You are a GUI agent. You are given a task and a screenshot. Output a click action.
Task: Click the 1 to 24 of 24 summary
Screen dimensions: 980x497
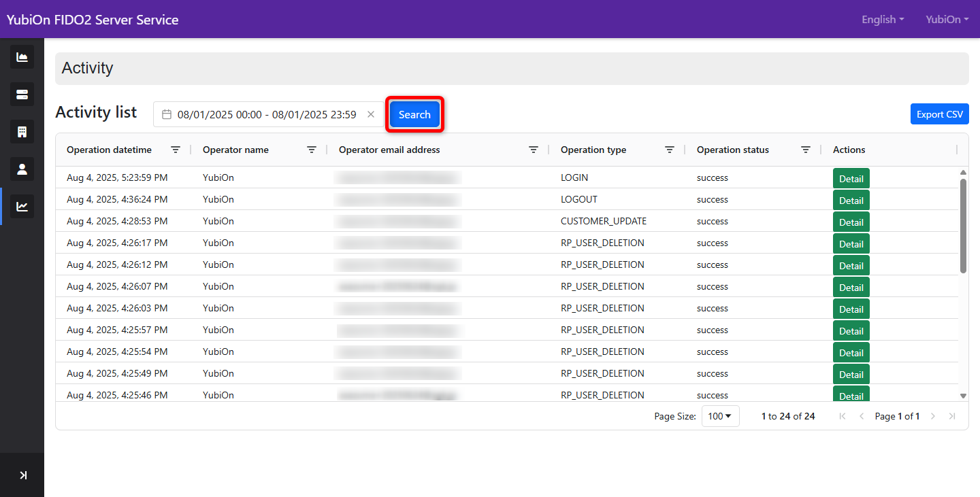point(788,416)
